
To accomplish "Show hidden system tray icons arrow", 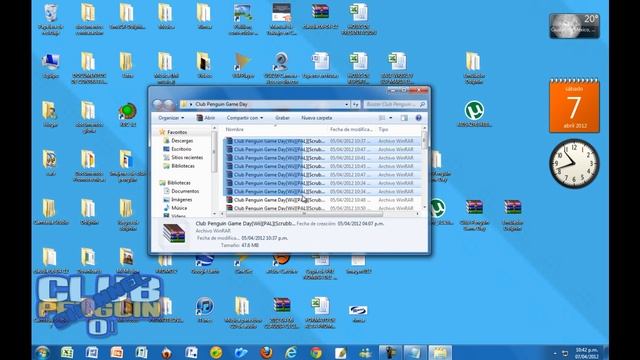I will tap(555, 353).
